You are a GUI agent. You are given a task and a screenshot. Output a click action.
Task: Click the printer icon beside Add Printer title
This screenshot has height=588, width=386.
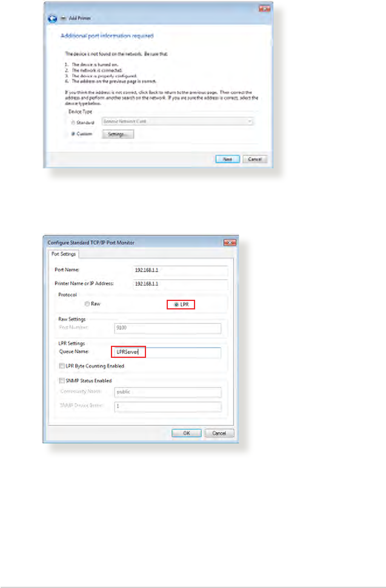click(x=63, y=18)
